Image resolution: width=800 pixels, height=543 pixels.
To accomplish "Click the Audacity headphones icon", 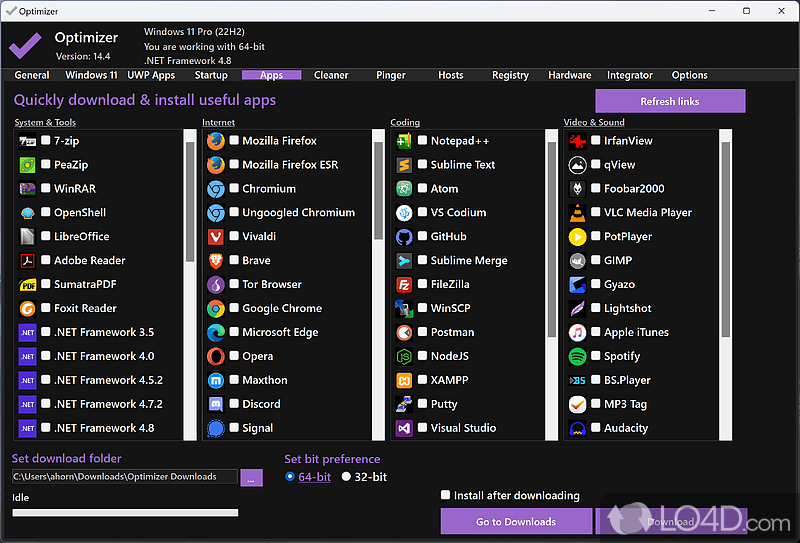I will tap(578, 428).
